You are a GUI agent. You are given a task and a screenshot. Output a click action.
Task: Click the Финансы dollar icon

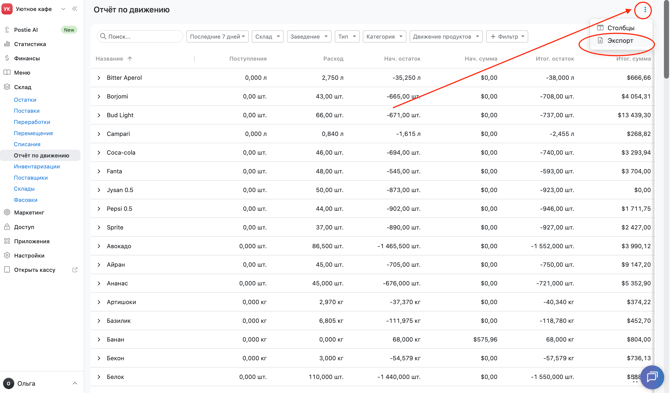tap(7, 58)
